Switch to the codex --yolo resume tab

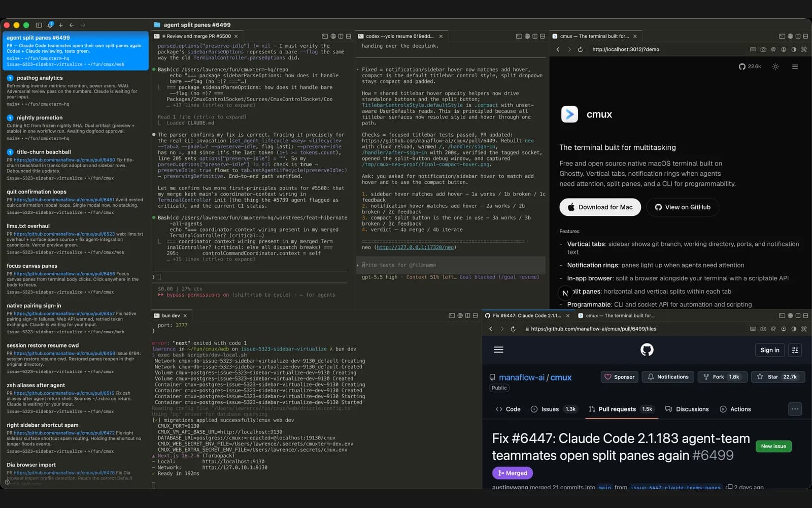click(400, 37)
